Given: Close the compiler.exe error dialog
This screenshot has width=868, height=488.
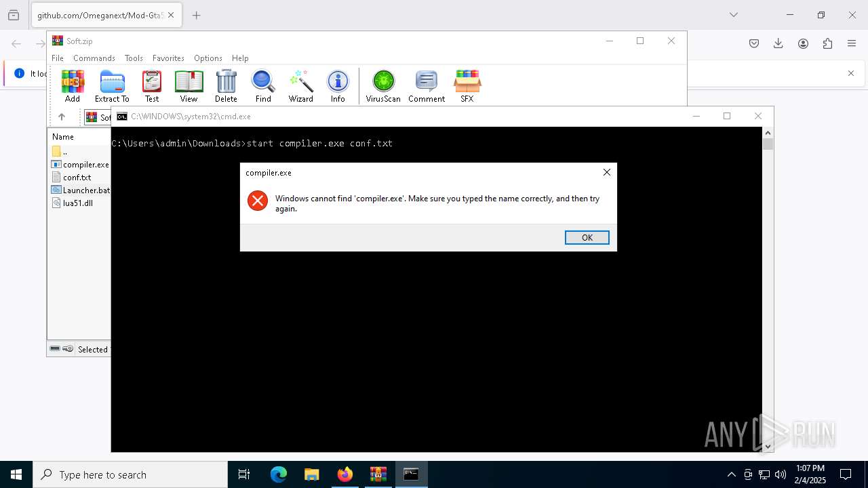Looking at the screenshot, I should pyautogui.click(x=607, y=172).
